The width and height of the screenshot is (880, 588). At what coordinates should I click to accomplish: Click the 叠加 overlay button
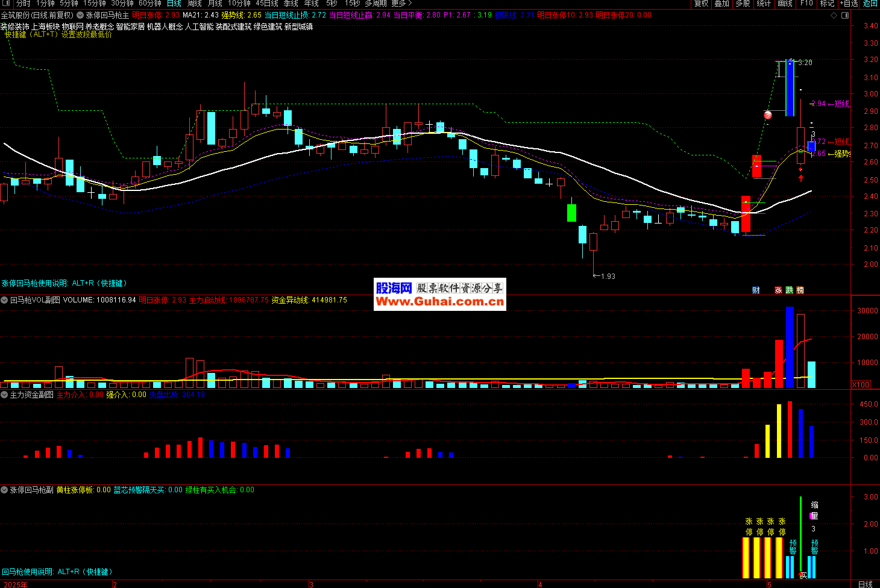(722, 4)
